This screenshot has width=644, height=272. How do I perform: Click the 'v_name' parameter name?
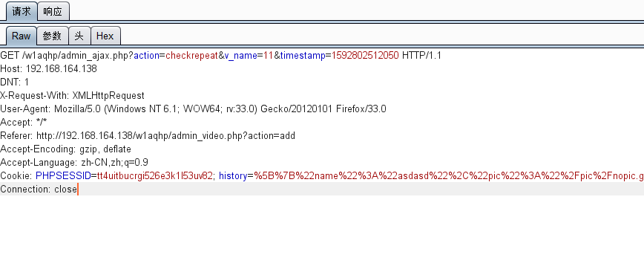pos(240,55)
